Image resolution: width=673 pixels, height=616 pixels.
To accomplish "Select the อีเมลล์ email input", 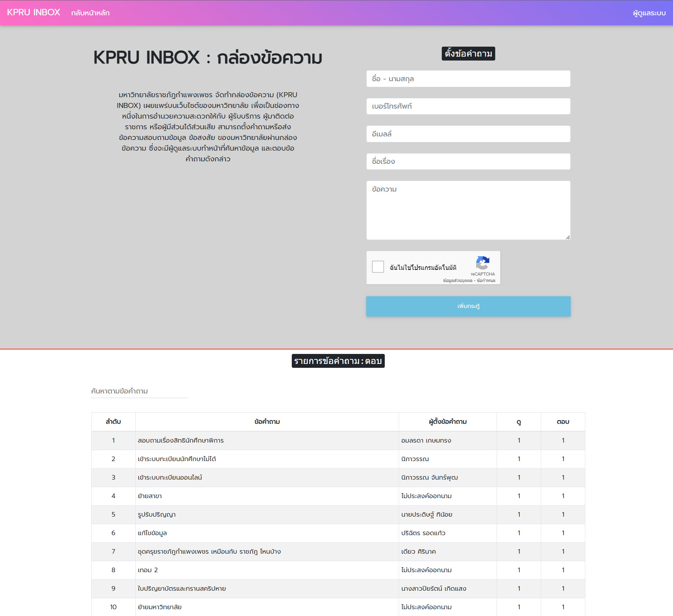I will pos(468,134).
